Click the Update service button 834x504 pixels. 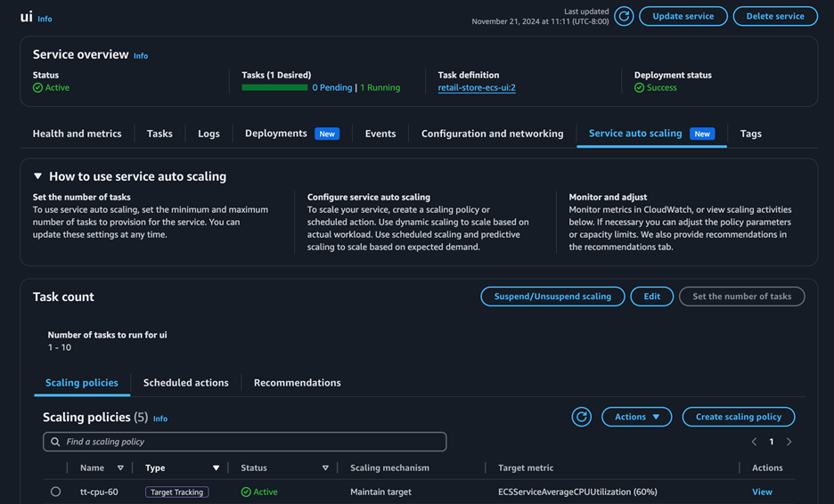683,17
